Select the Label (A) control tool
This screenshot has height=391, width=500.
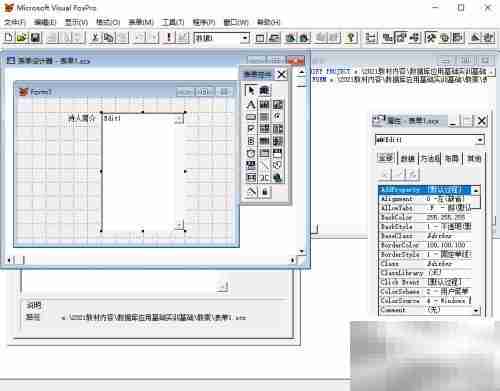pyautogui.click(x=251, y=105)
